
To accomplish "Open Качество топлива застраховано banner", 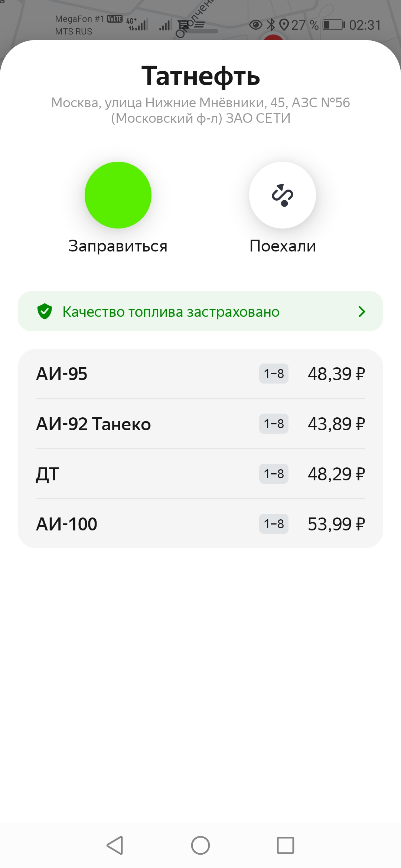I will pos(200,311).
